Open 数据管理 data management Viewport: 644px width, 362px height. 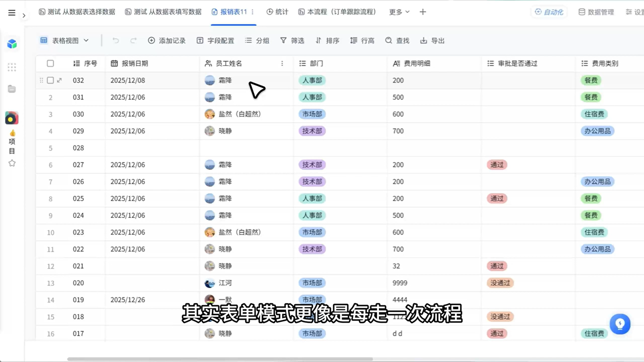point(596,12)
